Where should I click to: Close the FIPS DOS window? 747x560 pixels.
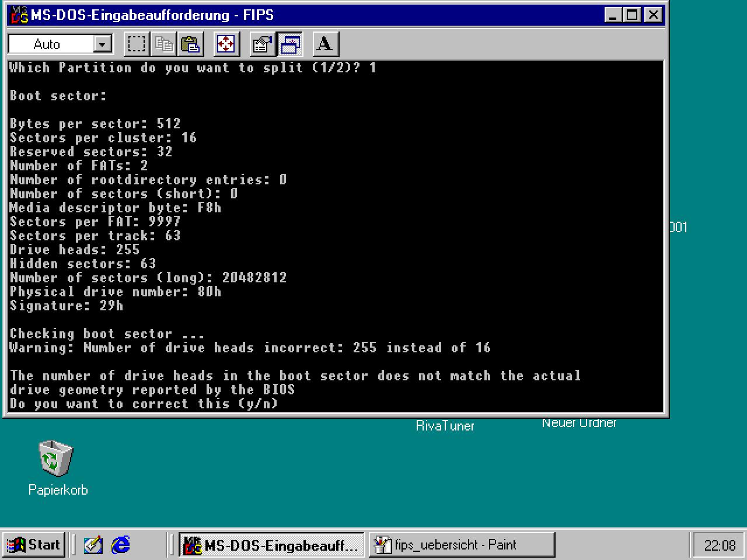(654, 15)
